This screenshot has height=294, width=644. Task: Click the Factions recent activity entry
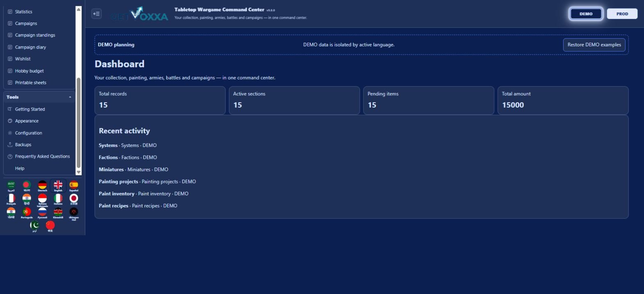pyautogui.click(x=128, y=157)
